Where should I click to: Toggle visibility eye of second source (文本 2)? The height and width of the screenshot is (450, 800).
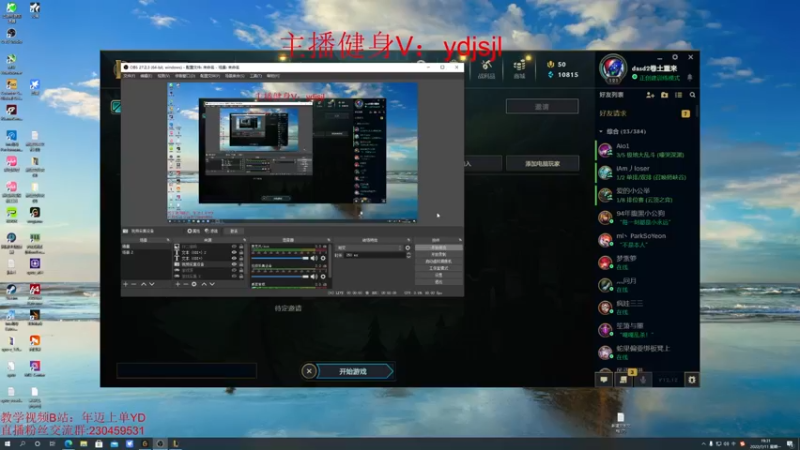pyautogui.click(x=234, y=253)
